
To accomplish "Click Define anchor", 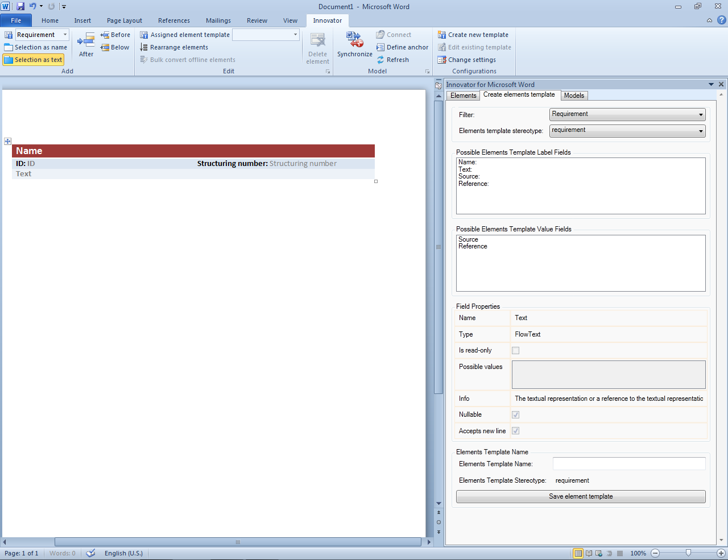I will point(403,47).
